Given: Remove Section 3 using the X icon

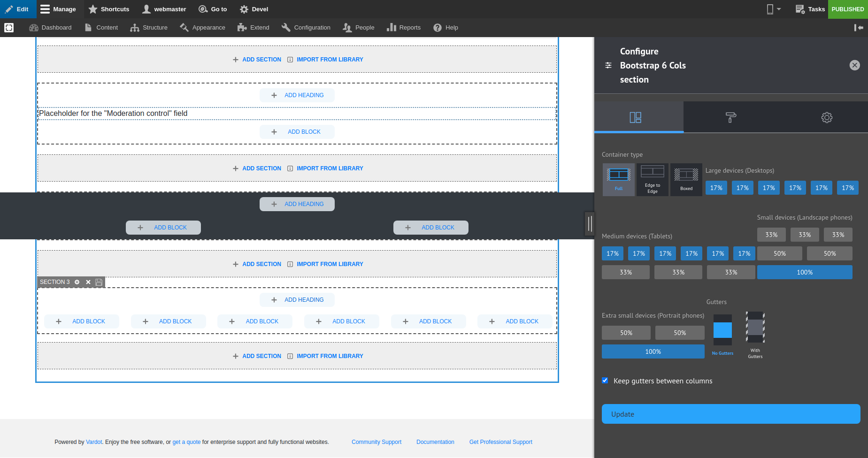Looking at the screenshot, I should coord(88,282).
